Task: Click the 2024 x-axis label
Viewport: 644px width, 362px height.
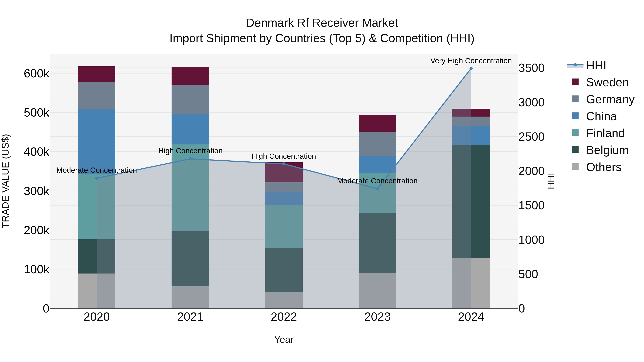Action: (471, 317)
